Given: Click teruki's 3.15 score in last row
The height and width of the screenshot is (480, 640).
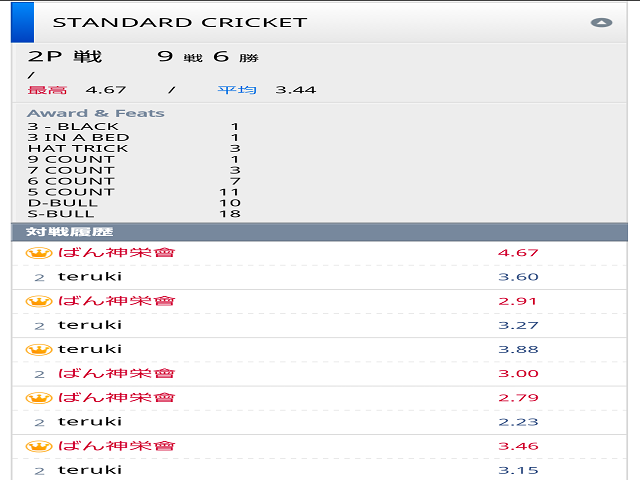Looking at the screenshot, I should coord(518,470).
